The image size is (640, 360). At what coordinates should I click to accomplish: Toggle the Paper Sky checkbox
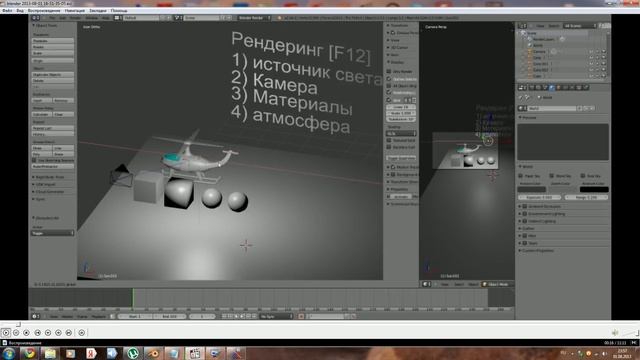pos(521,176)
